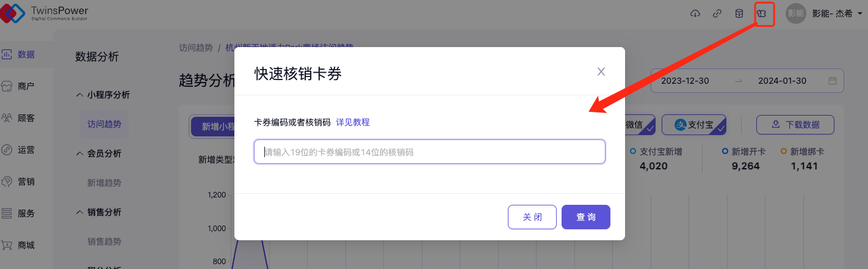The image size is (868, 269).
Task: Click the 查询 query button
Action: pyautogui.click(x=585, y=217)
